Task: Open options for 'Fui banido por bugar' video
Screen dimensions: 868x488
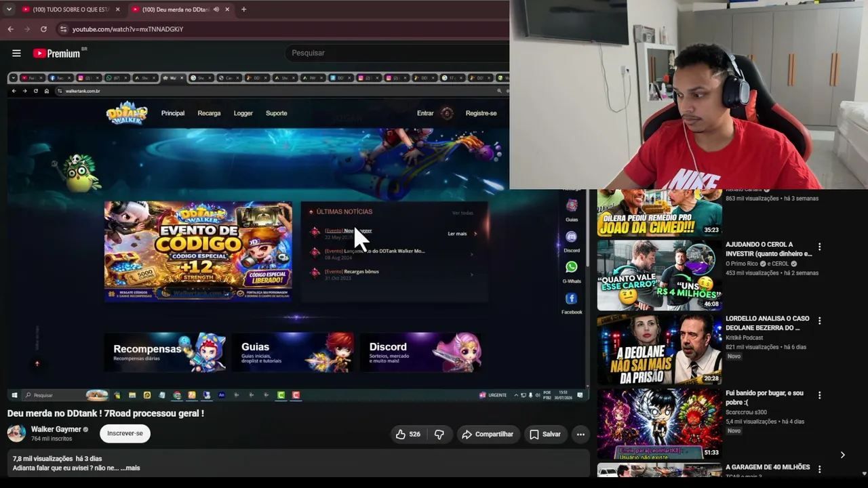Action: [x=819, y=395]
